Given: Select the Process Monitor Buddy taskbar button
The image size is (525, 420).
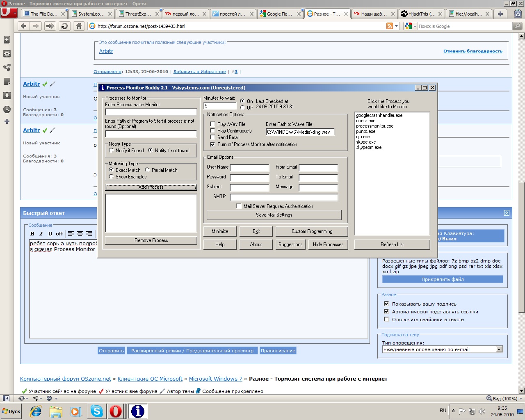Looking at the screenshot, I should tap(138, 411).
